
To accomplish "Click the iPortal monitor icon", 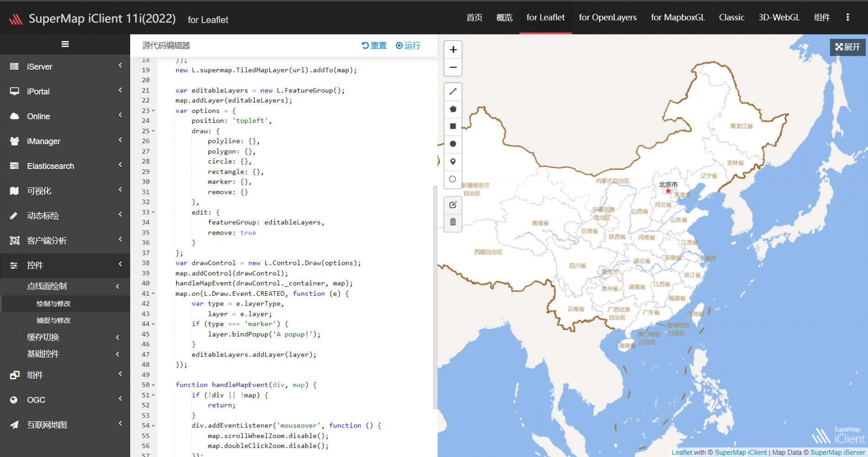I will coord(15,91).
